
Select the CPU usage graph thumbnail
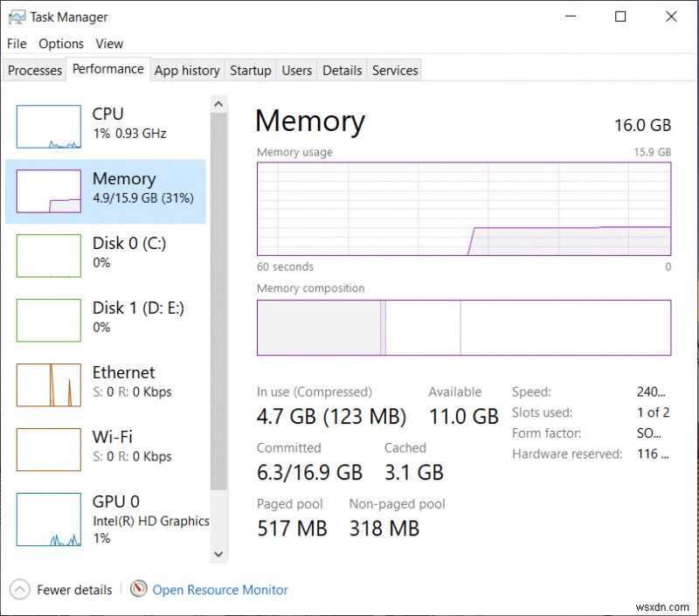[x=49, y=127]
